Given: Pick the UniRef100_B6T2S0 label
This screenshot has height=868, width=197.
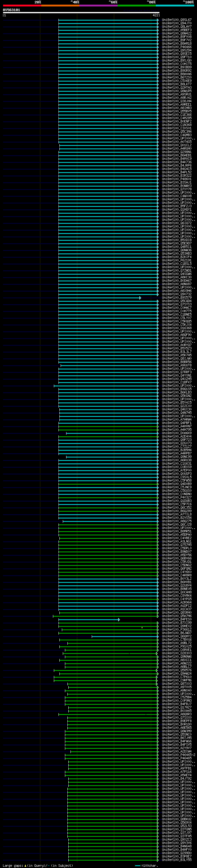Looking at the screenshot, I should [x=177, y=78].
